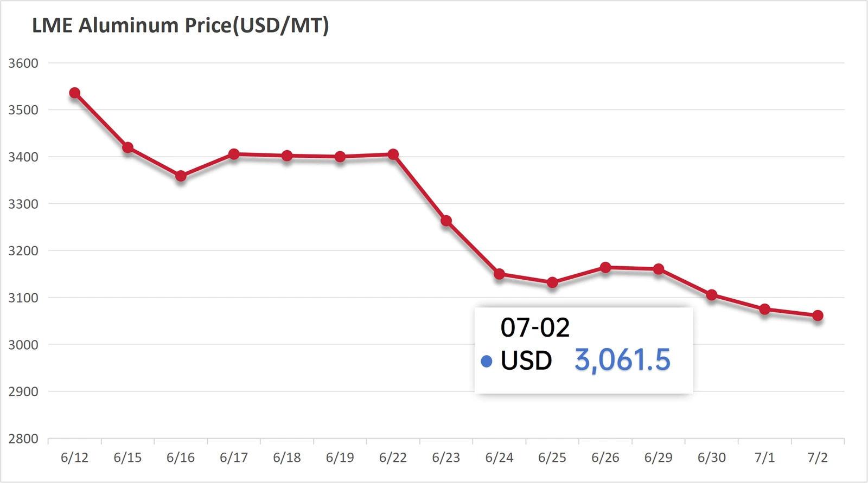Screen dimensions: 868x483
Task: Click the 6/30 data point marker
Action: [712, 295]
